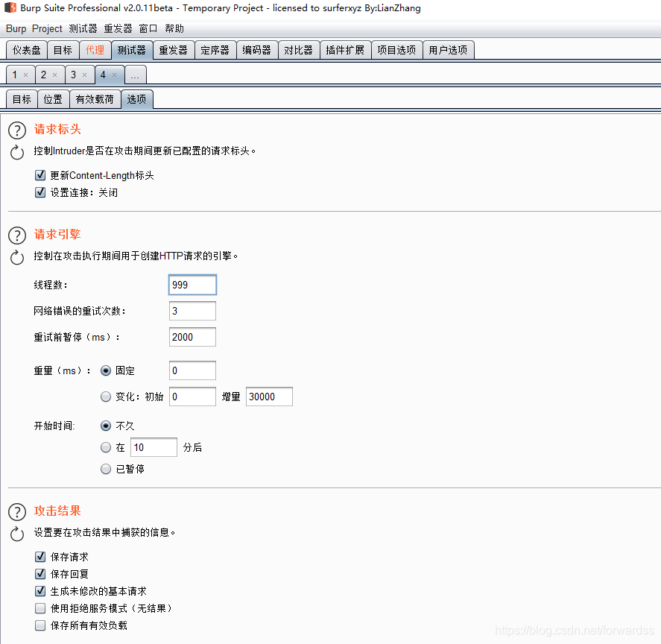
Task: Uncheck 保存请求 option
Action: pos(40,557)
